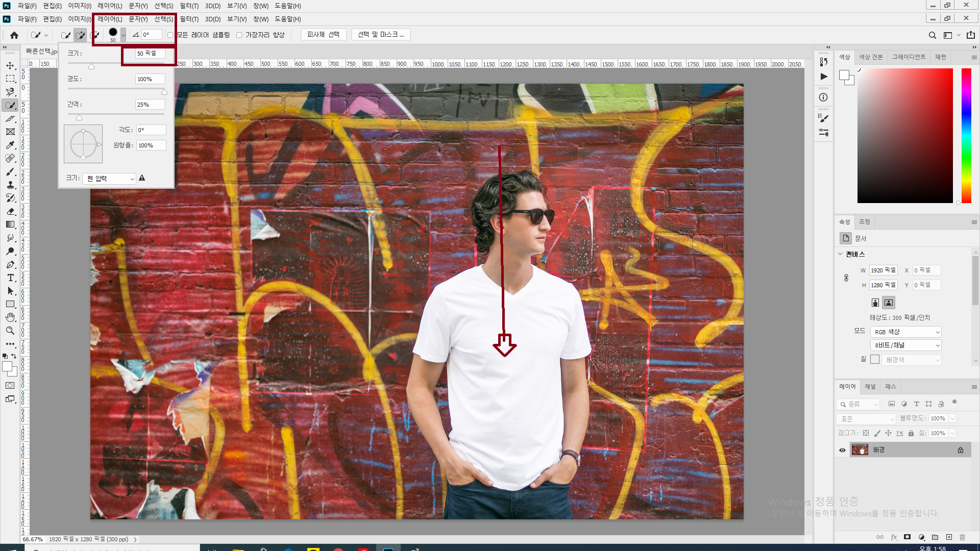Switch to the 채널 tab

click(x=870, y=387)
